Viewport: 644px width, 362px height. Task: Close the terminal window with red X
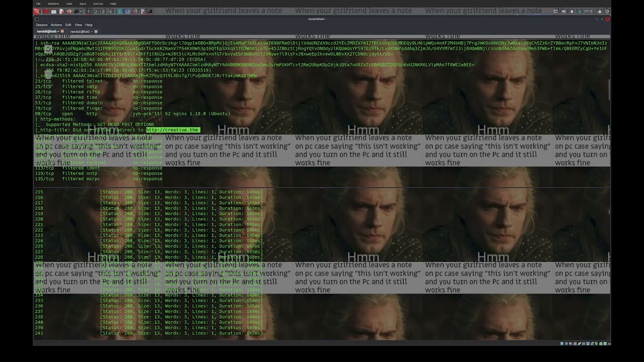click(x=608, y=19)
